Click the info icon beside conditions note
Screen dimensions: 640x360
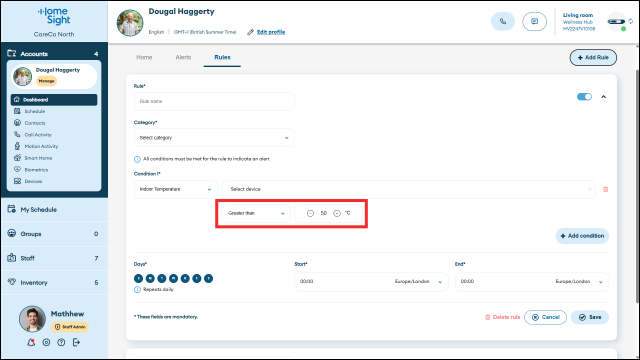click(137, 159)
